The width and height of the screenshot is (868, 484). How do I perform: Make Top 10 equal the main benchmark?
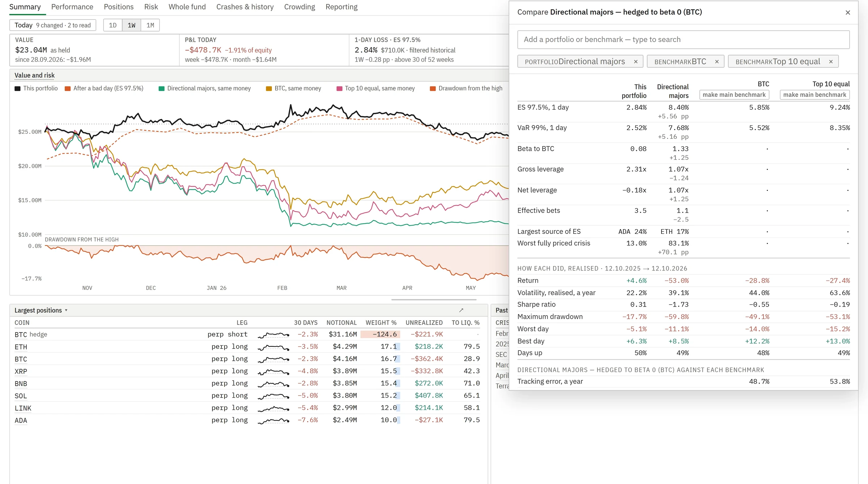point(814,95)
